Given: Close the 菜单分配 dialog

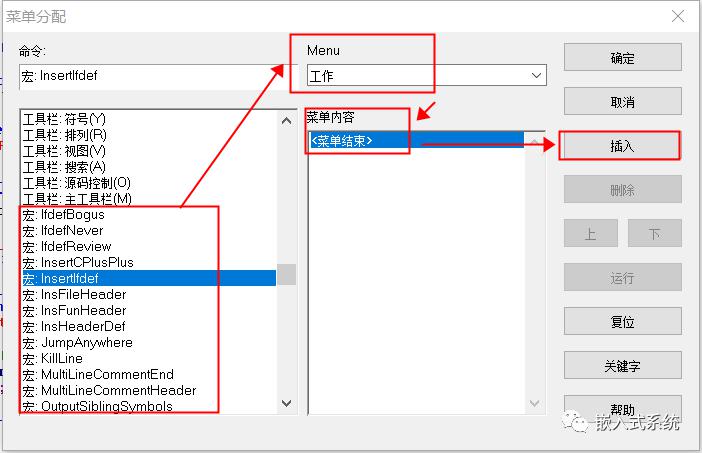Looking at the screenshot, I should pyautogui.click(x=678, y=16).
